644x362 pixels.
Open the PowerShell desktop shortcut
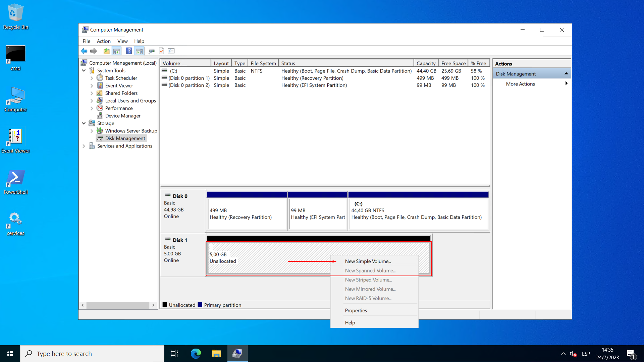15,182
